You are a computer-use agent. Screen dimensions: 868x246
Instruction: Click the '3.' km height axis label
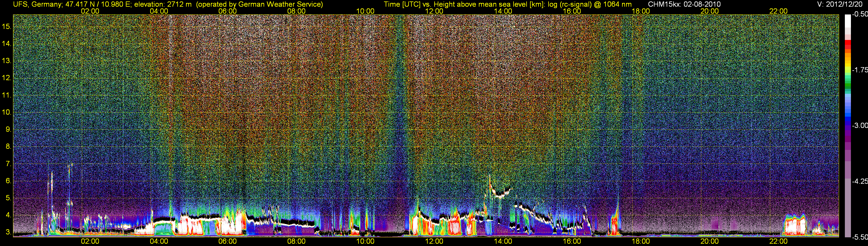tap(8, 232)
